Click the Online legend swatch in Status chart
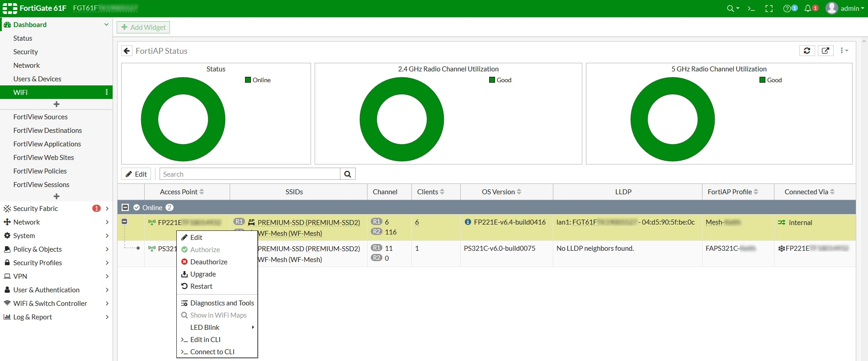Screen dimensions: 868x361 248,80
